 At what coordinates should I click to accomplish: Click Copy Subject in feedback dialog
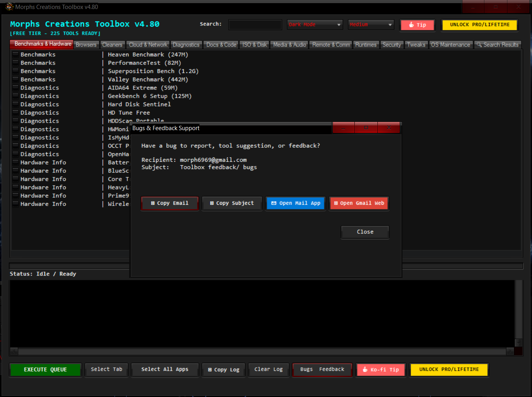click(232, 203)
